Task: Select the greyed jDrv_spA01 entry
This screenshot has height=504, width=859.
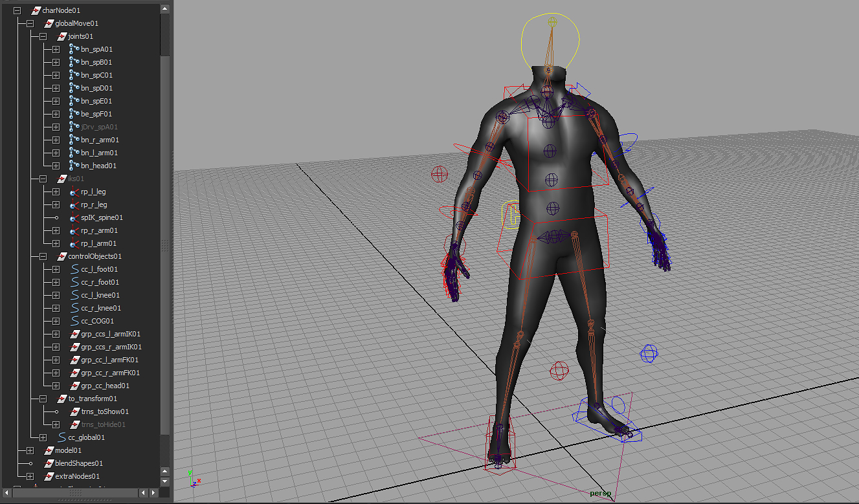Action: (x=100, y=127)
